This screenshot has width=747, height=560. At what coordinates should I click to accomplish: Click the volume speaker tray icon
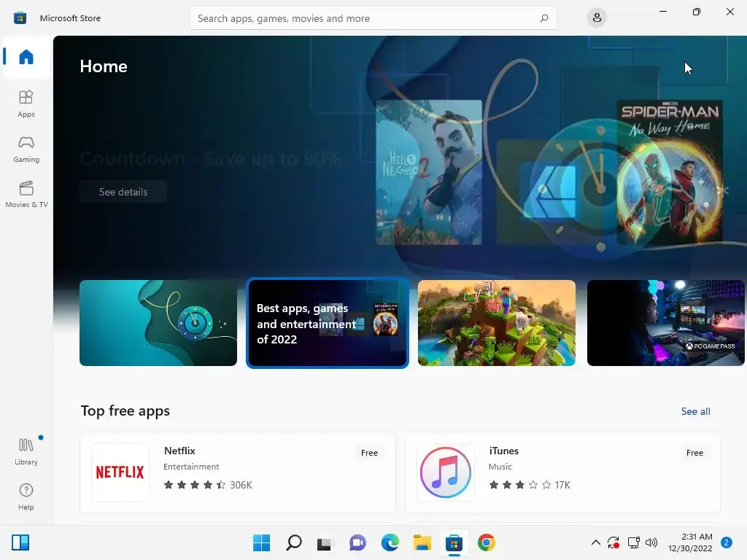[651, 542]
